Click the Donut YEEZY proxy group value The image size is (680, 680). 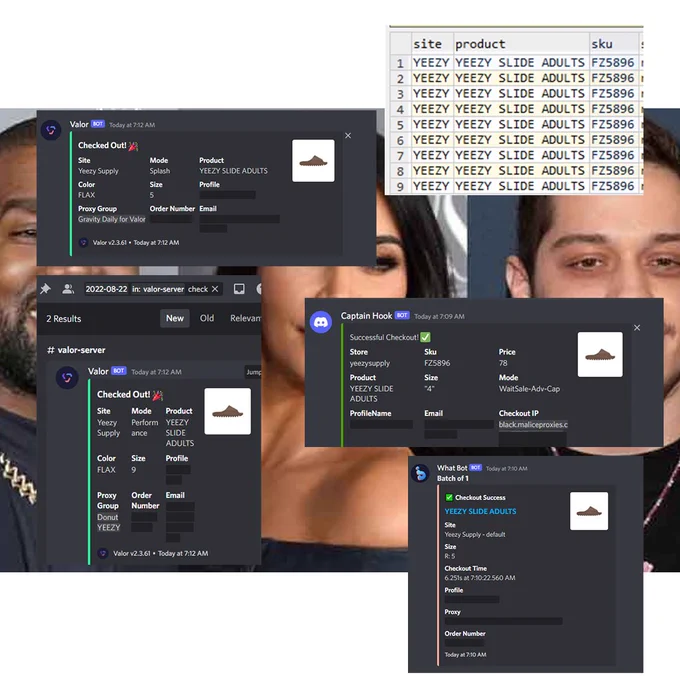click(108, 522)
